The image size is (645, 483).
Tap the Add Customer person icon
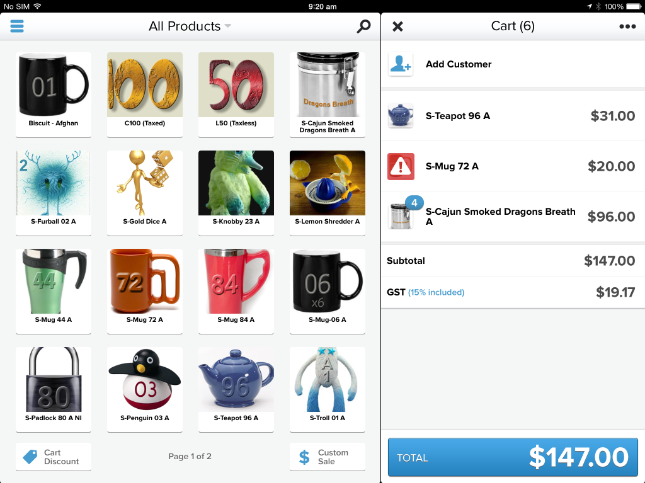pyautogui.click(x=400, y=64)
